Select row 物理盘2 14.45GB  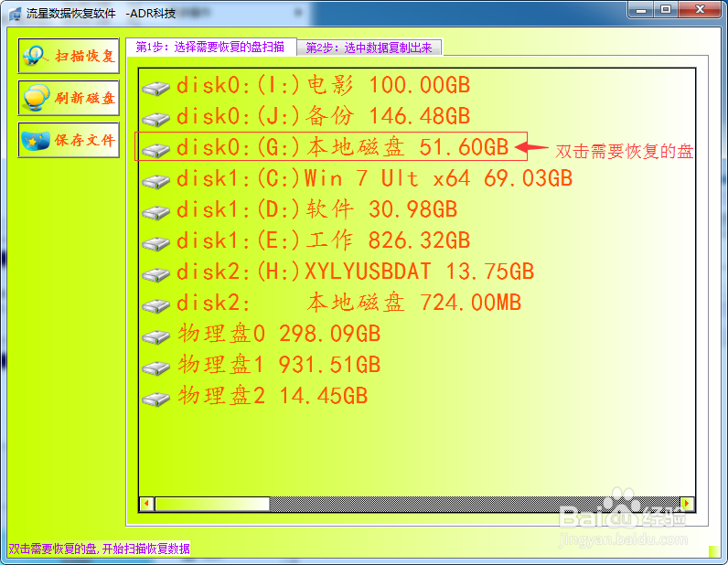[255, 397]
